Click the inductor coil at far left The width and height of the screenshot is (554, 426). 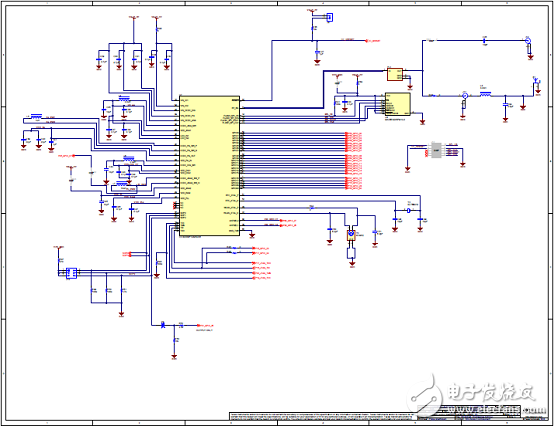[36, 116]
